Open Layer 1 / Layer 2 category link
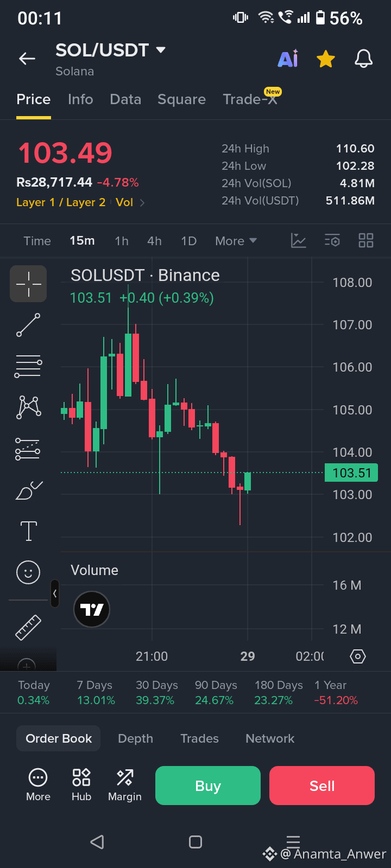 pyautogui.click(x=61, y=202)
